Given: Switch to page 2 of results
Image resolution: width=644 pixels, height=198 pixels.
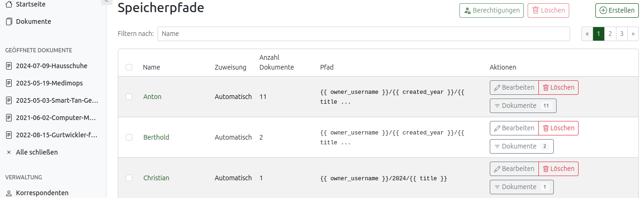Looking at the screenshot, I should (x=610, y=34).
